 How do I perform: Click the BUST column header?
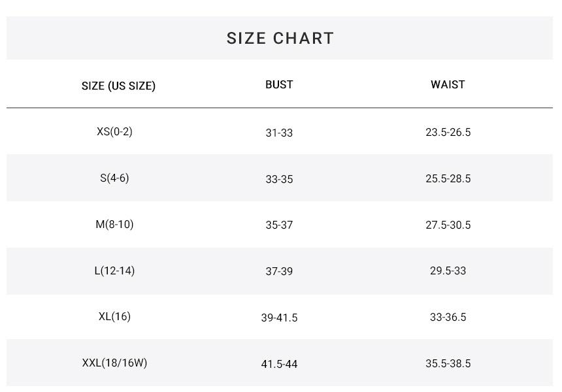279,85
